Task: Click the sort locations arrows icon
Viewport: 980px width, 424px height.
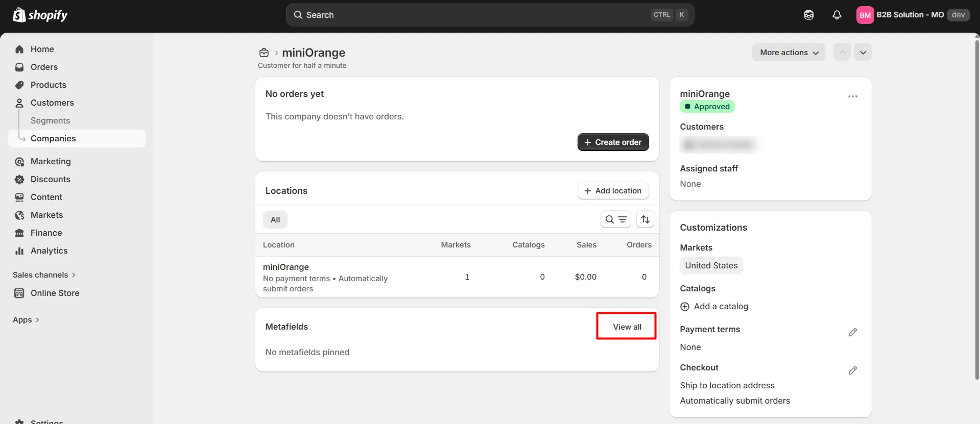Action: (x=645, y=219)
